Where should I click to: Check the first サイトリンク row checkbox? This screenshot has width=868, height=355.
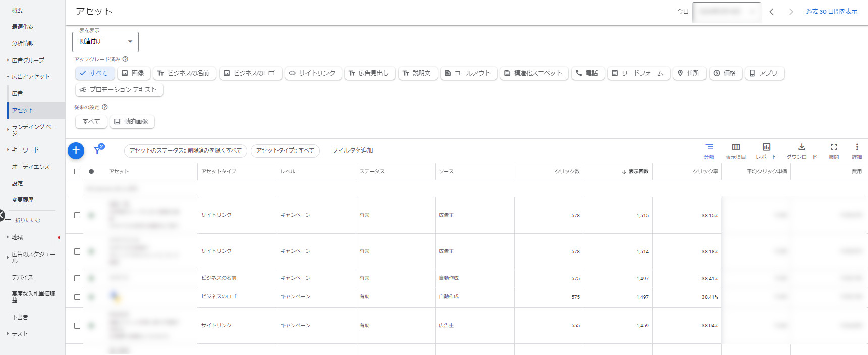click(x=77, y=215)
